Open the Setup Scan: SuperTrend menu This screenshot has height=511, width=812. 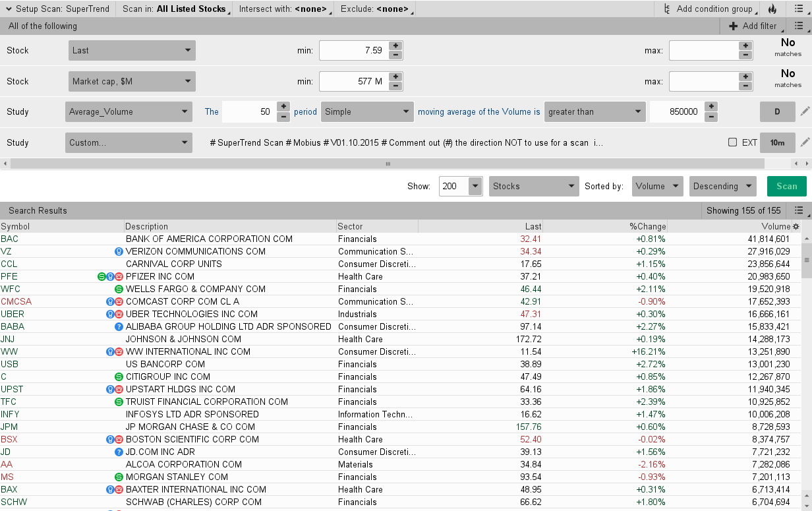coord(57,9)
